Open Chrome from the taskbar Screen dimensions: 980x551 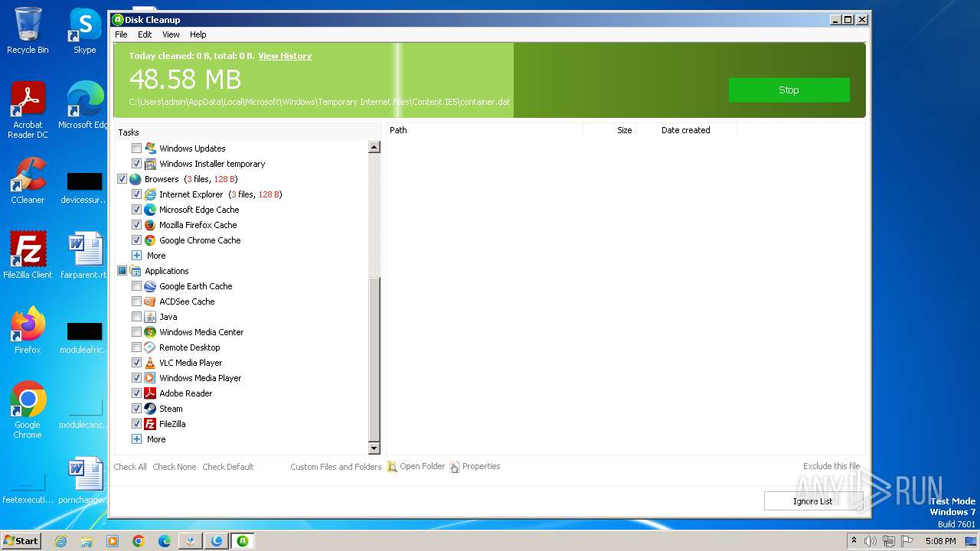coord(139,541)
